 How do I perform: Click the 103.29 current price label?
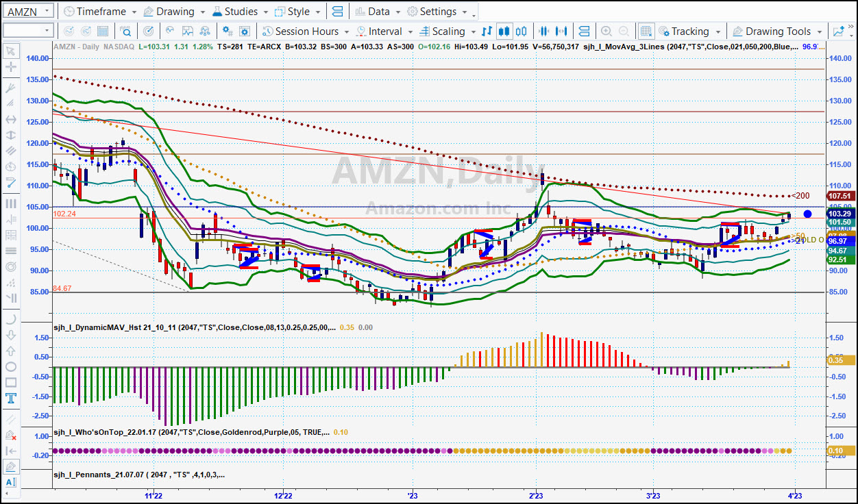842,214
